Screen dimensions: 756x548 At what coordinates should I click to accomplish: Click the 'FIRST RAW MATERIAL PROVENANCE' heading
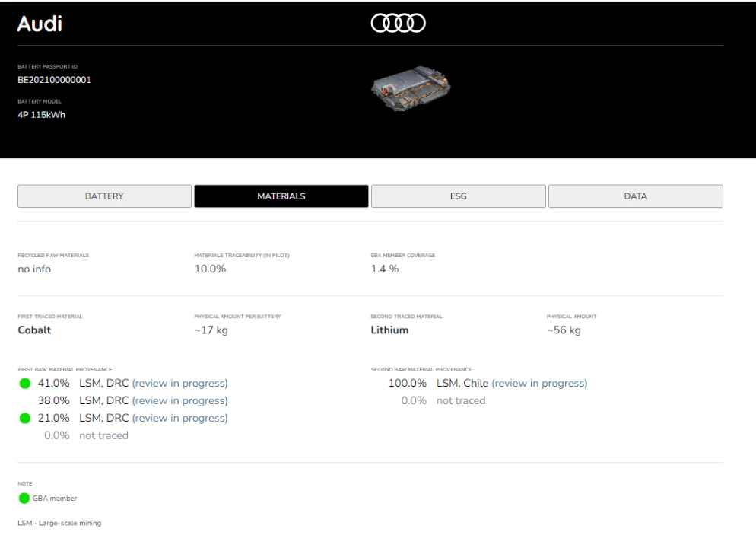pos(65,369)
